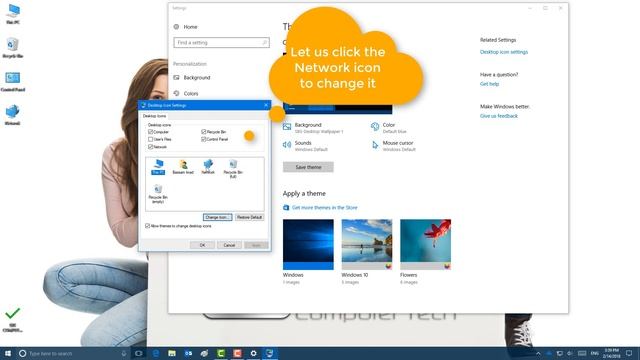Open the Mouse cursor setting in Themes
Viewport: 640px width, 360px height.
393,146
